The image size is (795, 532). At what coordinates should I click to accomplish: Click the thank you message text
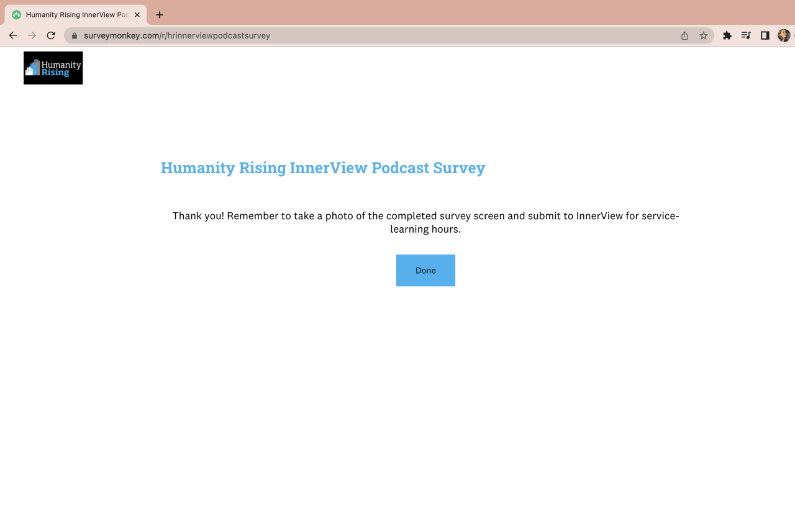(425, 222)
